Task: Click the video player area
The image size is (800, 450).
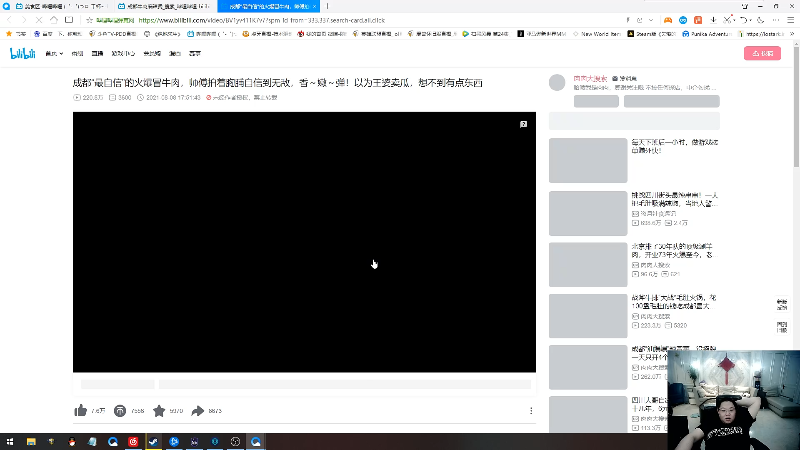Action: tap(304, 242)
